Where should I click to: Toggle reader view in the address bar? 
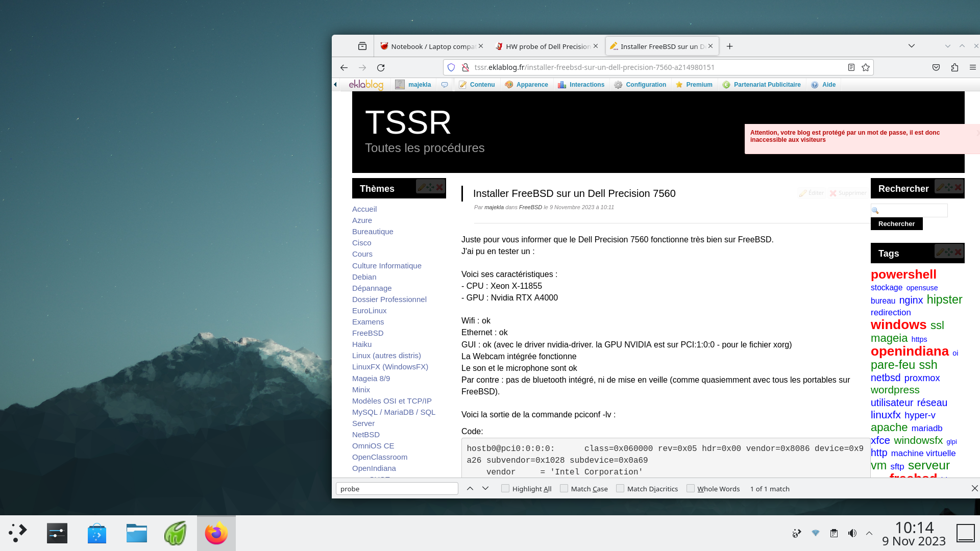click(x=851, y=67)
